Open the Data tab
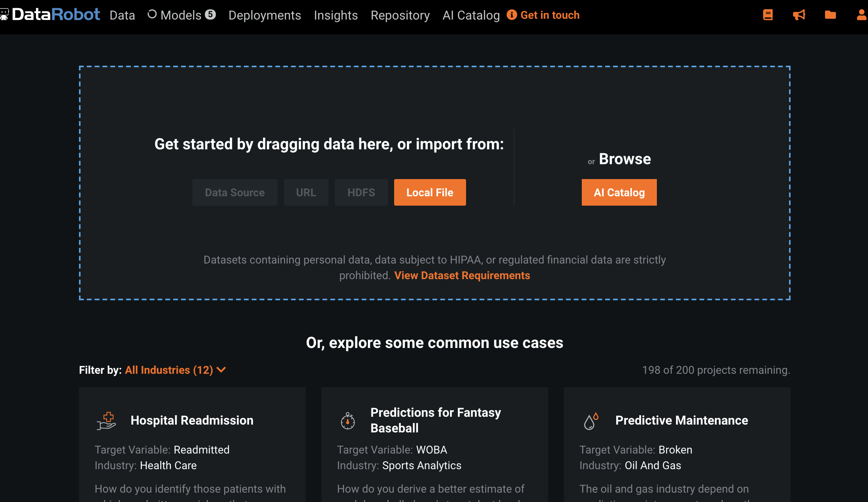 122,15
